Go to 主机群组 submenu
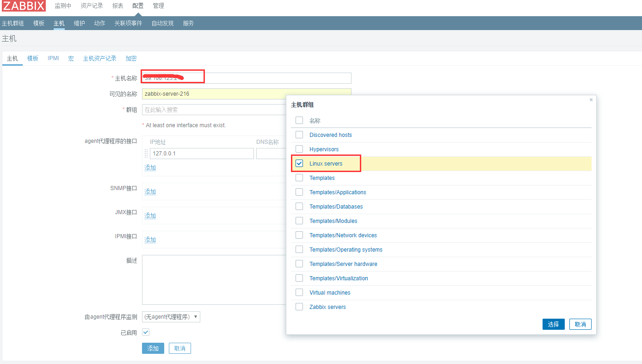 [13, 23]
